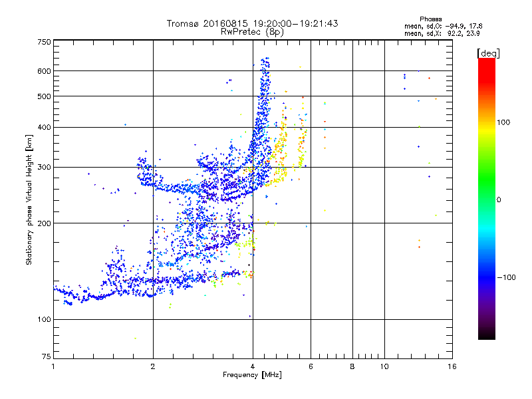Click the colorbar label 100 beside yellow
The image size is (532, 399).
point(503,122)
